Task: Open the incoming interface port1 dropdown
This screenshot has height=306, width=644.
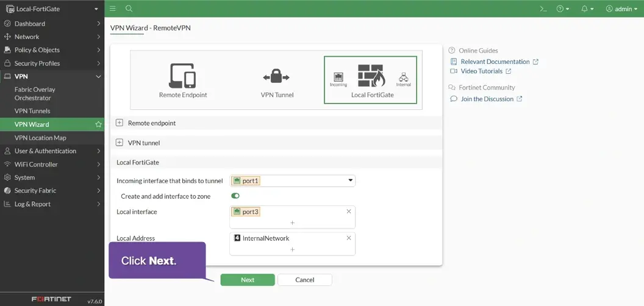Action: point(293,180)
